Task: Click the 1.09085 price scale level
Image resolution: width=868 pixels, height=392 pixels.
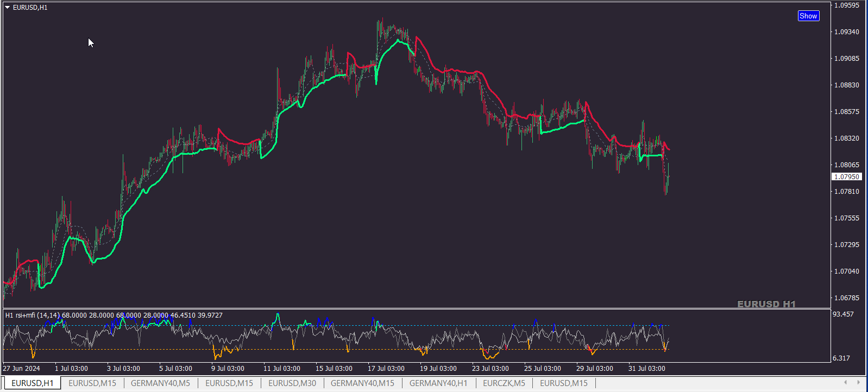Action: coord(847,58)
